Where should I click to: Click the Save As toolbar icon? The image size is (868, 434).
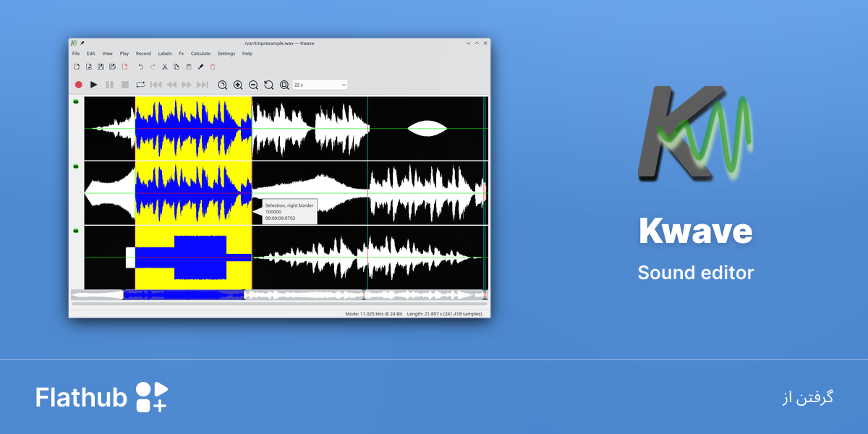tap(112, 67)
